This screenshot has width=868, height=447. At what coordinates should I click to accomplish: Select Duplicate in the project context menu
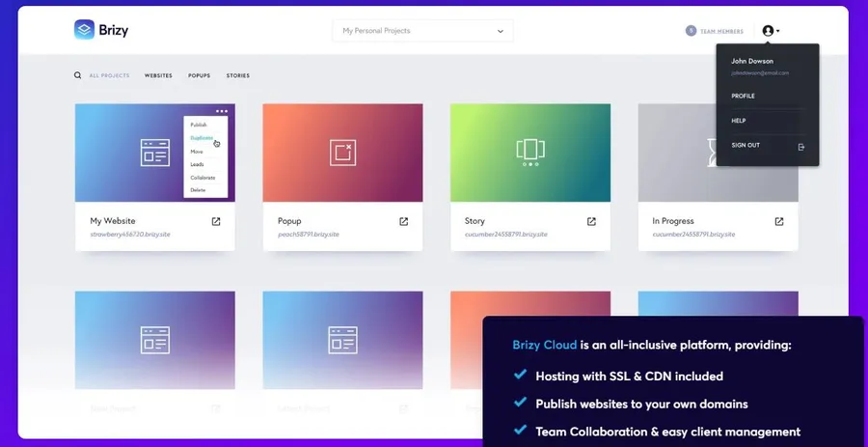202,138
